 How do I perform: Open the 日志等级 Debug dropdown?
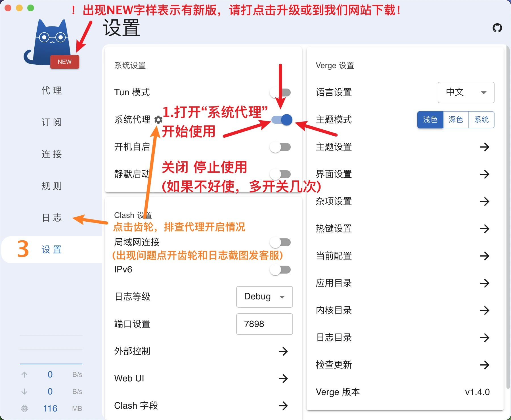pyautogui.click(x=264, y=297)
